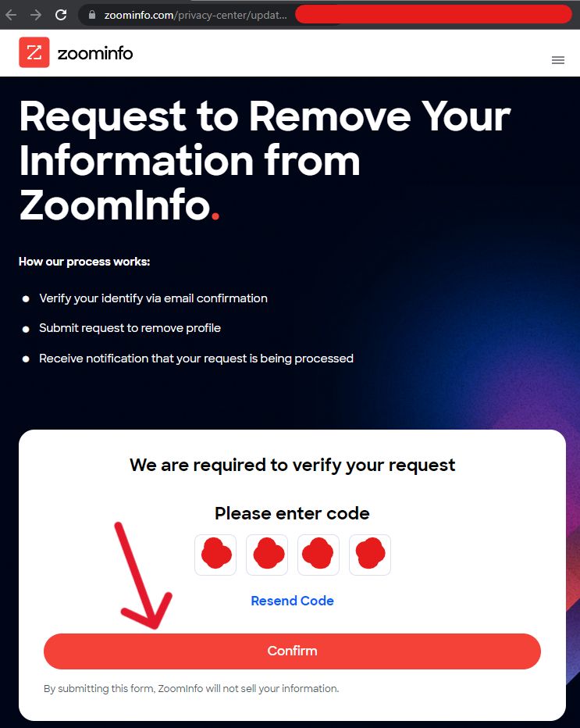Click the padlock site security icon
The height and width of the screenshot is (728, 580).
(92, 15)
